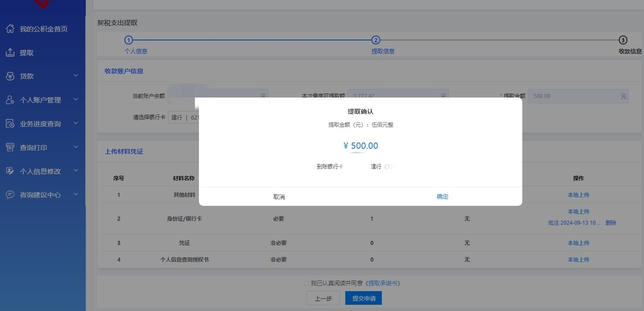Cancel the withdrawal confirmation with 取消
The height and width of the screenshot is (311, 644).
pyautogui.click(x=279, y=197)
